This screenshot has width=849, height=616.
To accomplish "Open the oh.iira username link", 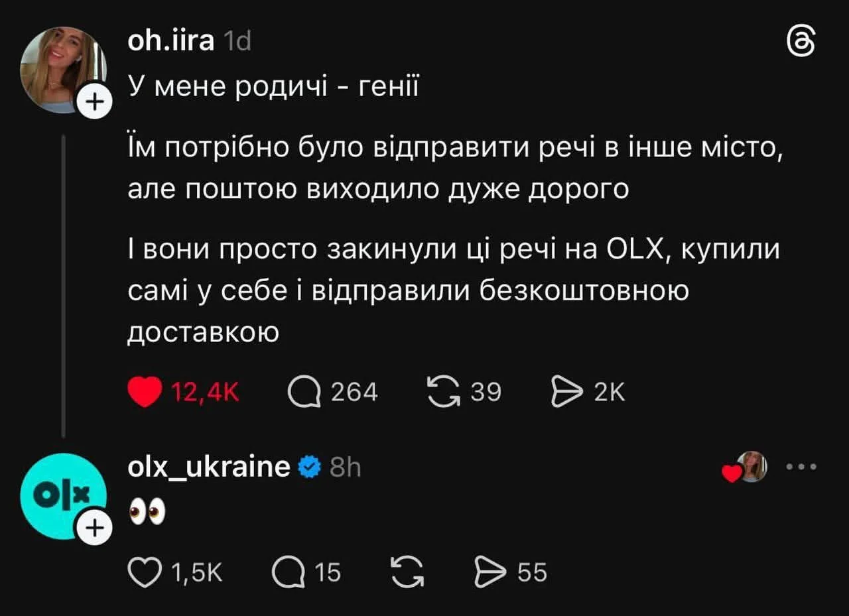I will click(x=170, y=42).
